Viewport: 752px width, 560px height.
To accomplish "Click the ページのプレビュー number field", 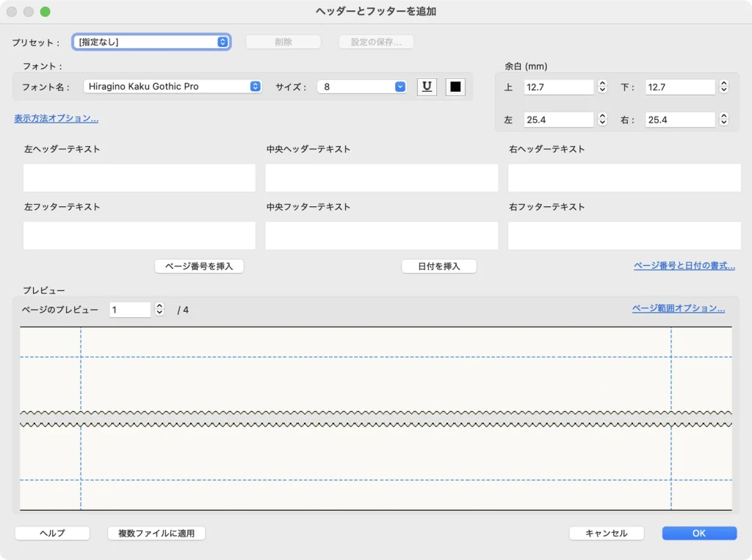I will pyautogui.click(x=130, y=310).
